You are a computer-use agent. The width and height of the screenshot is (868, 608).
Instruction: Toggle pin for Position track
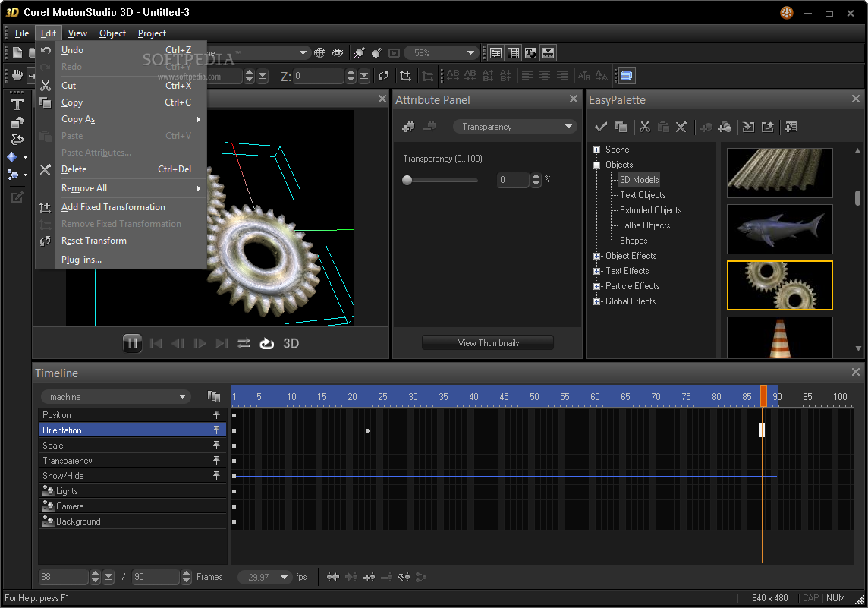[216, 414]
